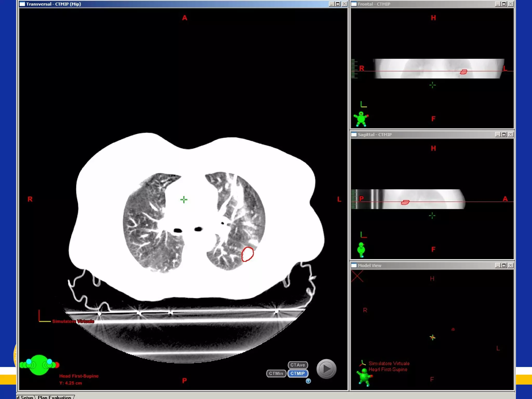Click the red tumor contour on lung
This screenshot has height=399, width=532.
click(248, 254)
